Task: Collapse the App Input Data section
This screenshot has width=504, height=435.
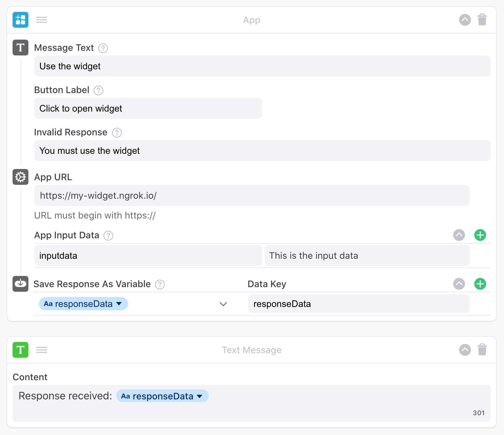Action: (459, 235)
